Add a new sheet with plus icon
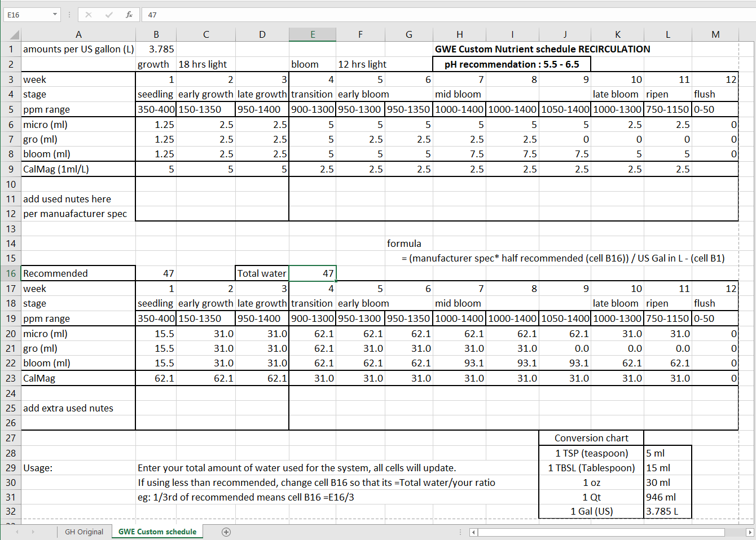Image resolution: width=756 pixels, height=540 pixels. tap(226, 532)
